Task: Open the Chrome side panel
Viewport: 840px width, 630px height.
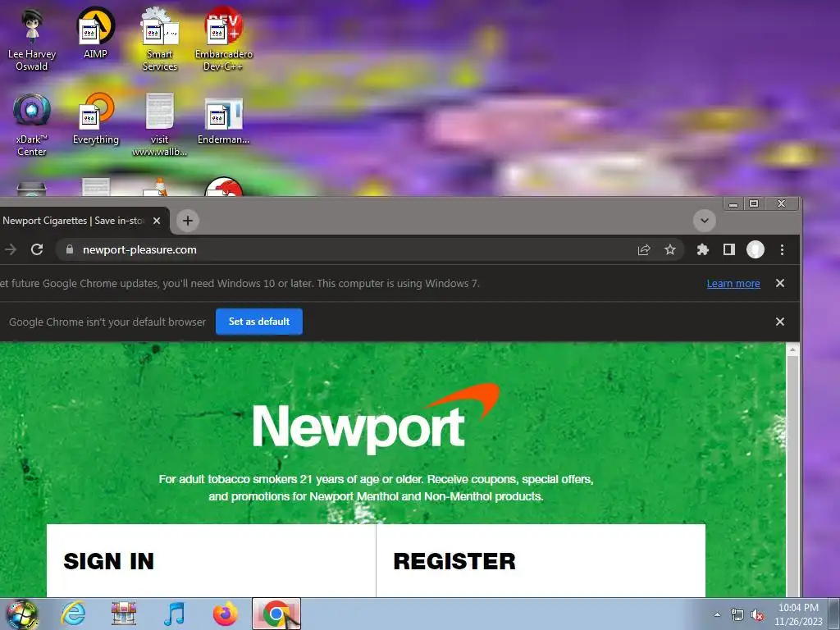Action: click(729, 249)
